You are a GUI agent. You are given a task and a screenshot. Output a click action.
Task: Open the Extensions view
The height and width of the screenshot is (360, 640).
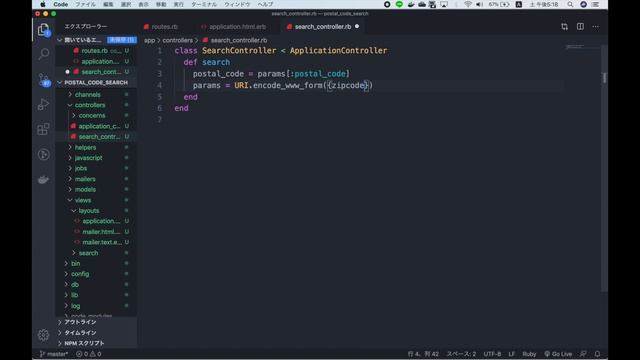[x=44, y=129]
